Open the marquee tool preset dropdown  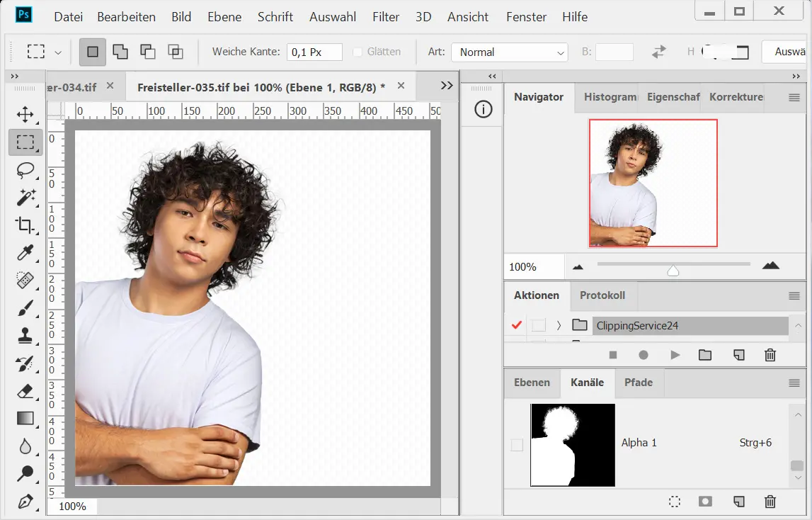pyautogui.click(x=58, y=52)
